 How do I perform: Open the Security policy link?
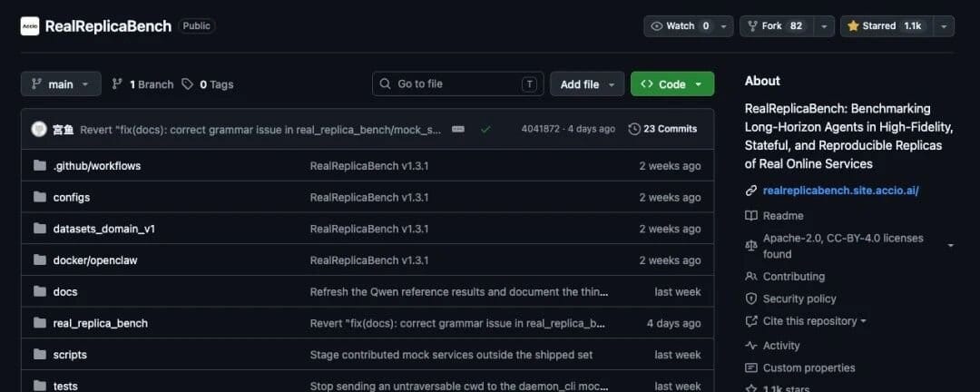[799, 299]
